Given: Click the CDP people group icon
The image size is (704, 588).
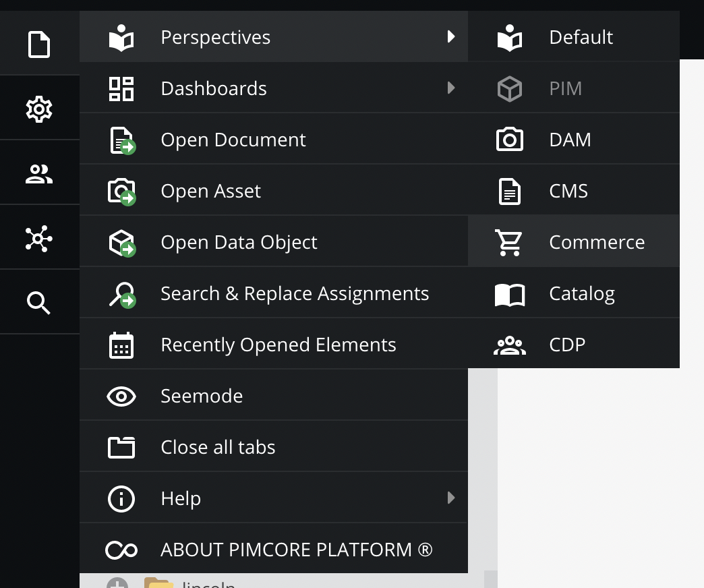Looking at the screenshot, I should pos(509,345).
